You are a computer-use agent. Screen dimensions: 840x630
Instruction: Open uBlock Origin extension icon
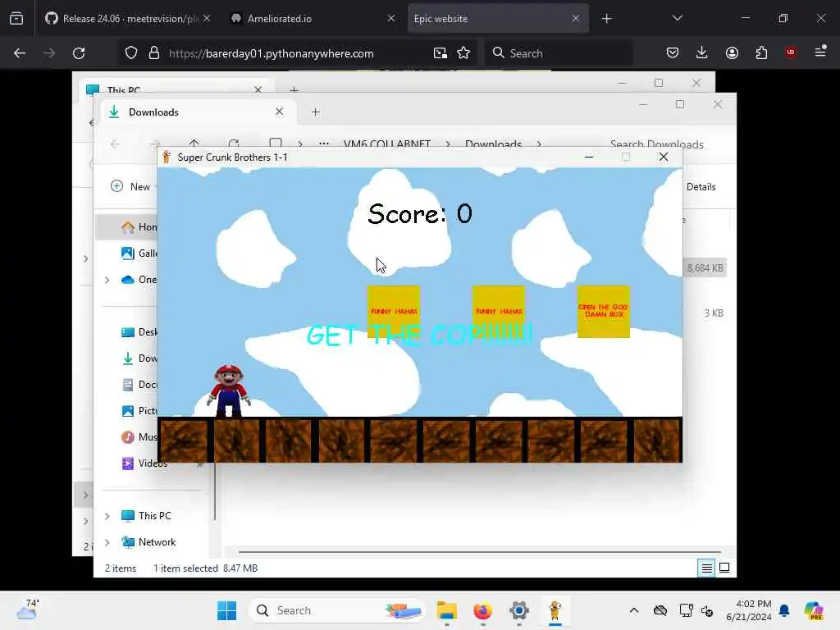pyautogui.click(x=790, y=52)
